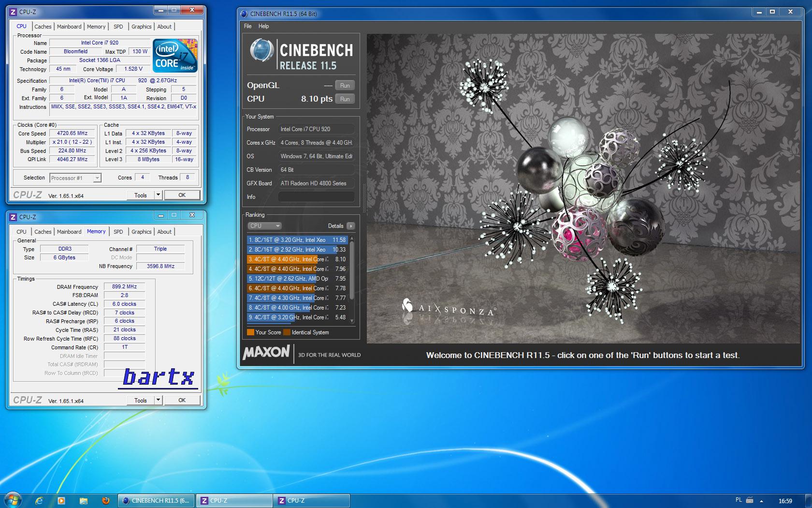Viewport: 812px width, 508px height.
Task: Open SPD tab in Memory CPU-Z window
Action: click(x=118, y=232)
